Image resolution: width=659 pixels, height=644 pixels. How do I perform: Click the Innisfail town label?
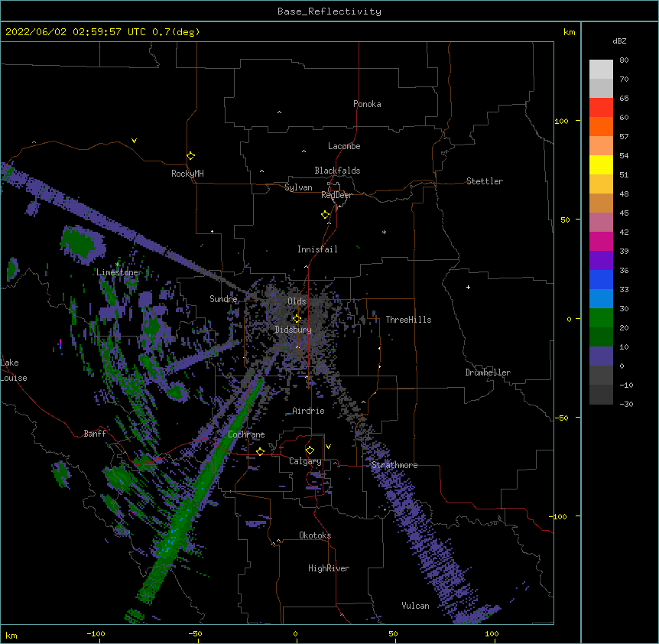pyautogui.click(x=317, y=249)
